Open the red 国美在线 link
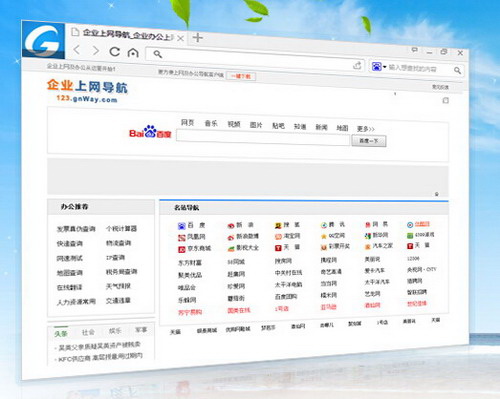 click(239, 310)
